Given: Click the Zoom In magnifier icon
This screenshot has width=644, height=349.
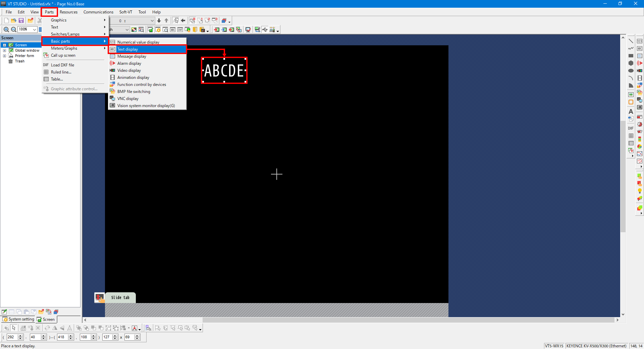Looking at the screenshot, I should coord(6,30).
